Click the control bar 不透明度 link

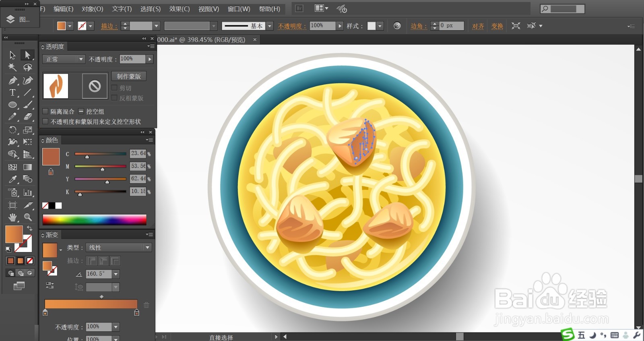[x=292, y=26]
